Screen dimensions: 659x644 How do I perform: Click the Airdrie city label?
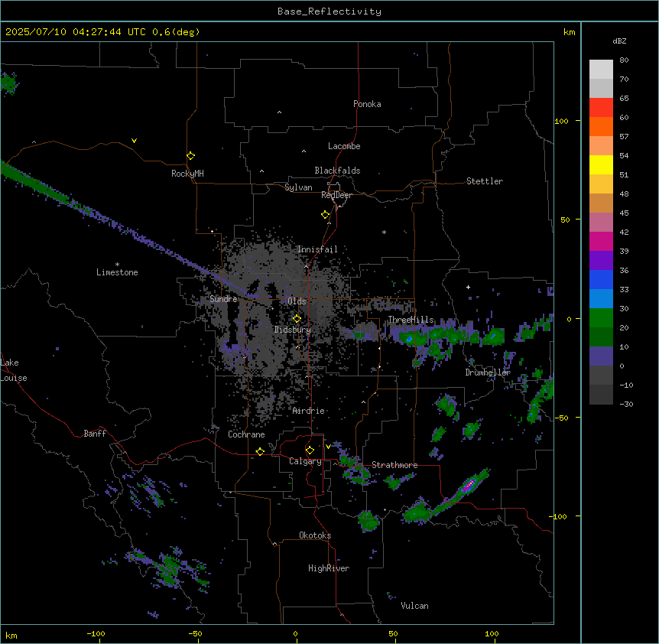308,411
